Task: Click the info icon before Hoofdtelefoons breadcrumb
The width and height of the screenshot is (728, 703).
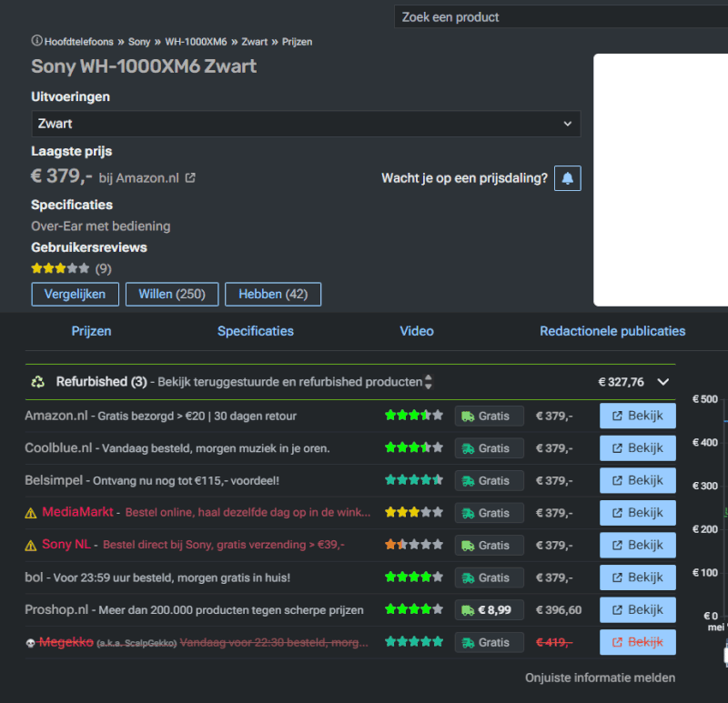Action: click(36, 41)
